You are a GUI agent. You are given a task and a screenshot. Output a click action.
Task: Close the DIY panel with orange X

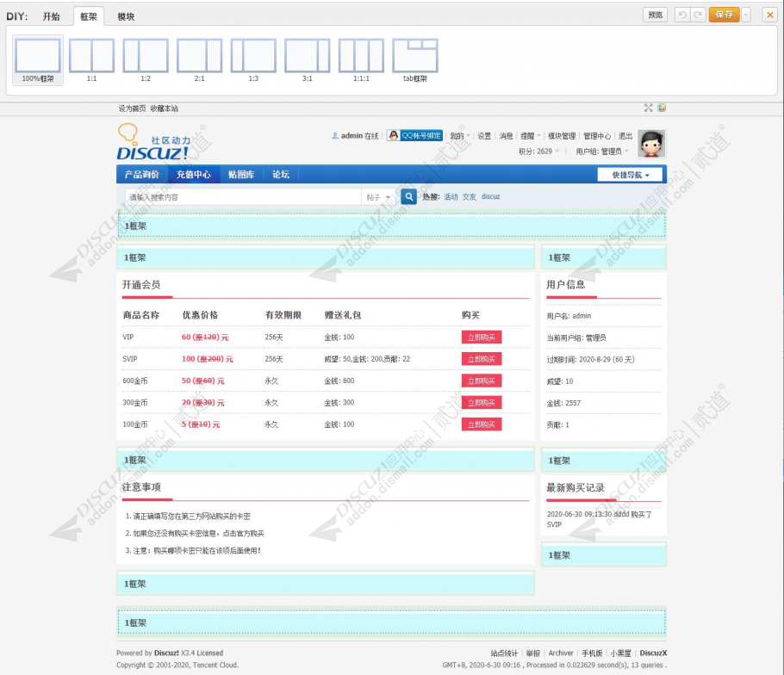(770, 15)
